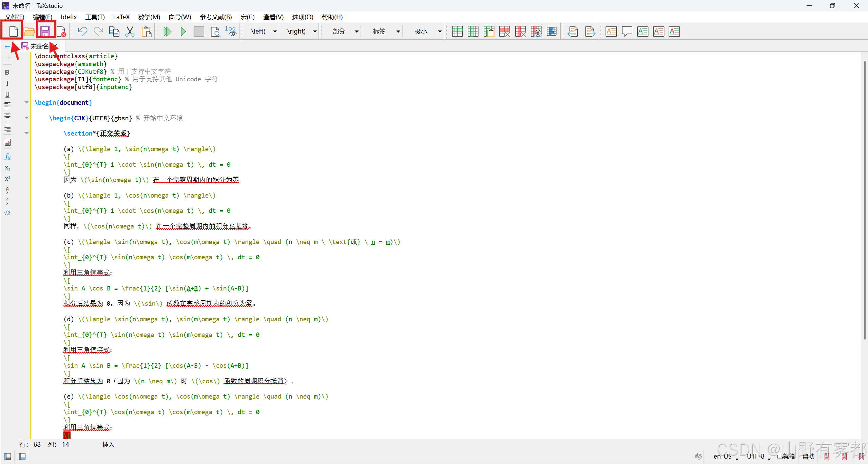The width and height of the screenshot is (868, 464).
Task: Expand the 部分 section dropdown
Action: click(x=356, y=32)
